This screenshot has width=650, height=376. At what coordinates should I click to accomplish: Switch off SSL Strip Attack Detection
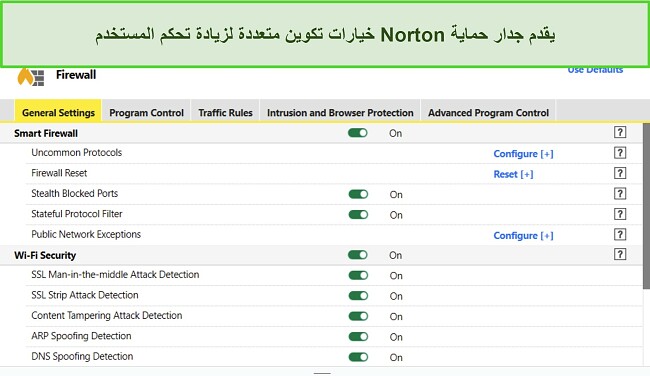358,296
